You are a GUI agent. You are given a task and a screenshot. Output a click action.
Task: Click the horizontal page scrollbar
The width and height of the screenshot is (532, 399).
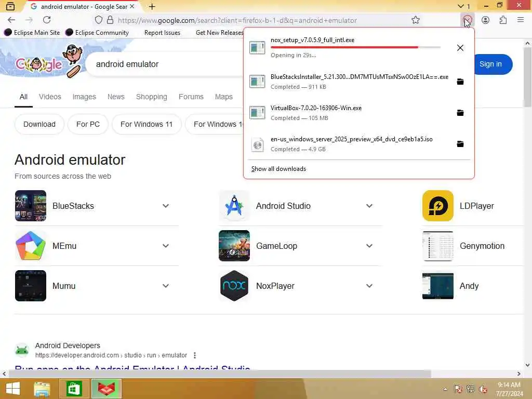[220, 374]
